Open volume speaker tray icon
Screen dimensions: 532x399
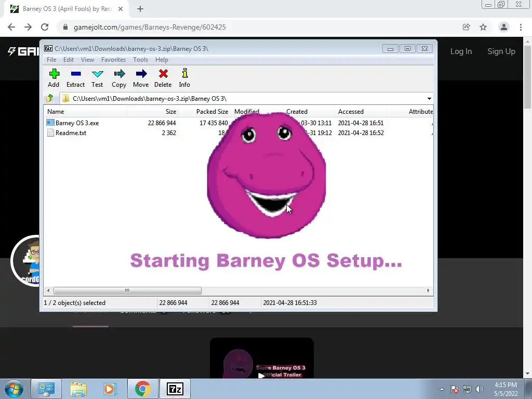pyautogui.click(x=480, y=389)
